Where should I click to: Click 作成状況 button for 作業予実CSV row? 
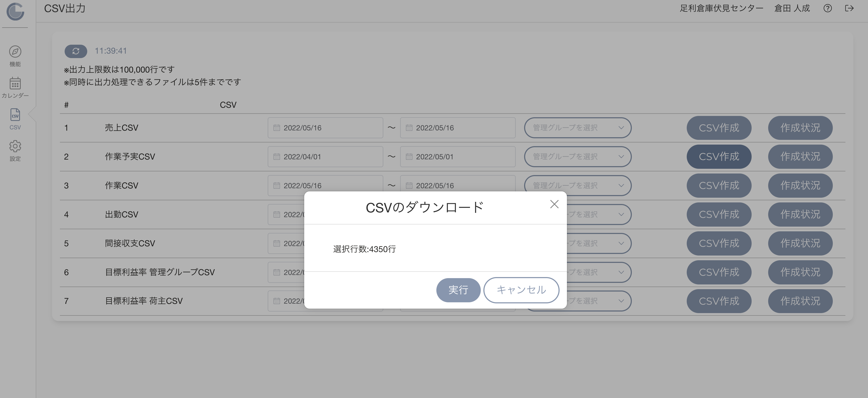click(800, 157)
